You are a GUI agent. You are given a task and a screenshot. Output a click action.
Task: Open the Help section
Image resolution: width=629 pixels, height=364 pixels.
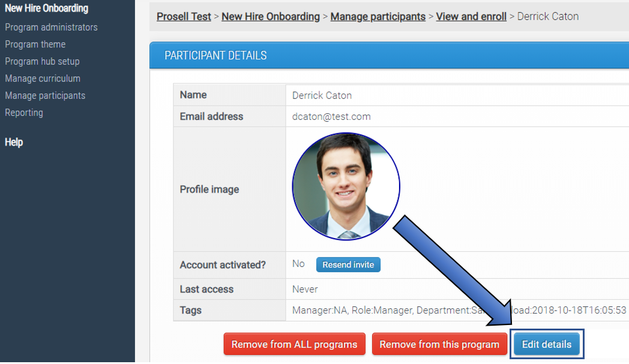[14, 142]
